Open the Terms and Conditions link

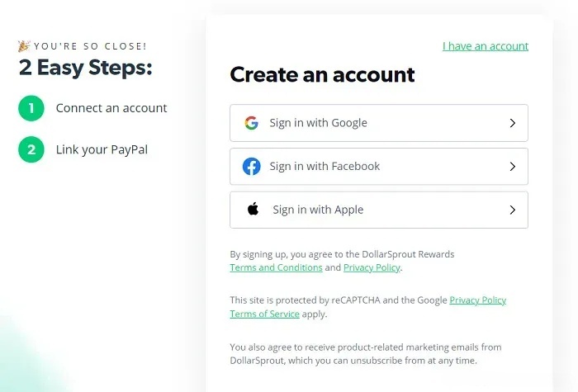pyautogui.click(x=276, y=267)
